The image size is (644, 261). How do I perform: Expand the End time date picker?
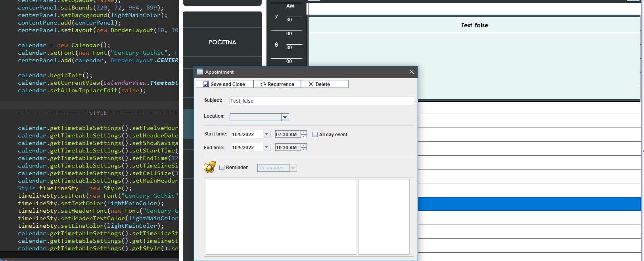click(267, 148)
